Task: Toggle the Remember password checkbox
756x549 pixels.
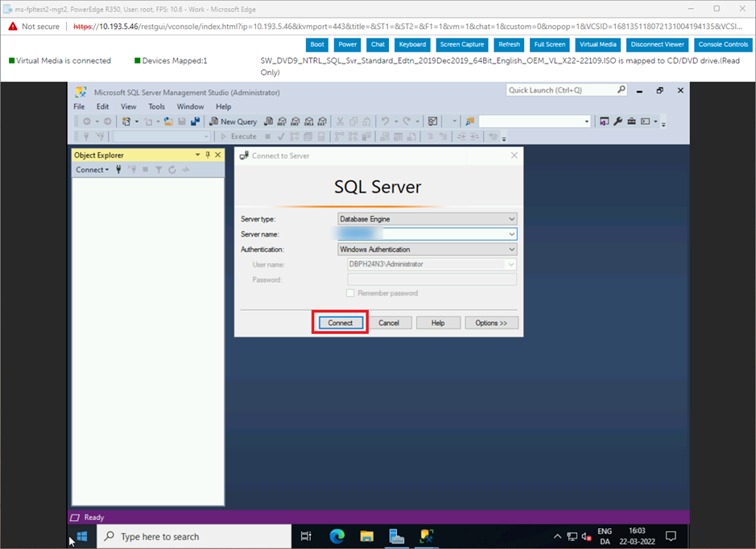Action: tap(350, 293)
